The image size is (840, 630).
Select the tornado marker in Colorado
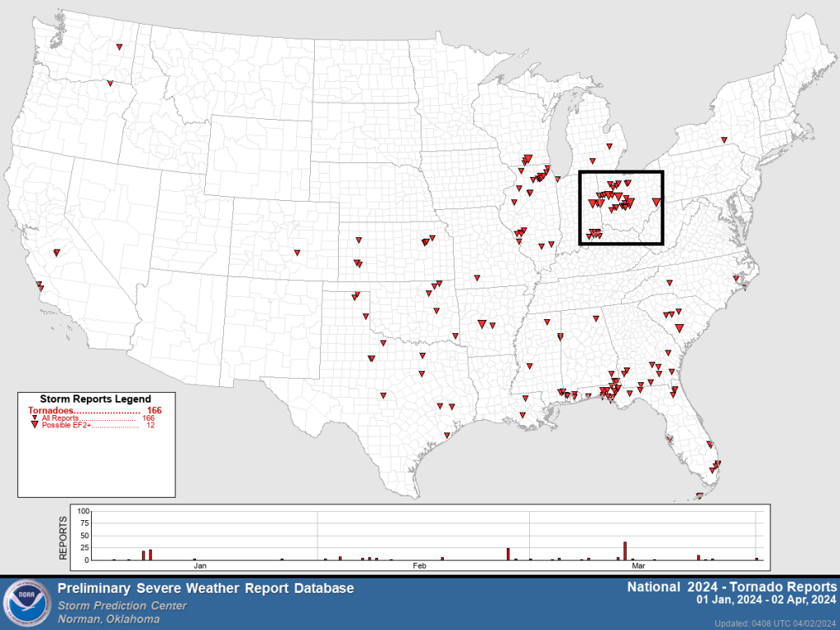[x=296, y=252]
